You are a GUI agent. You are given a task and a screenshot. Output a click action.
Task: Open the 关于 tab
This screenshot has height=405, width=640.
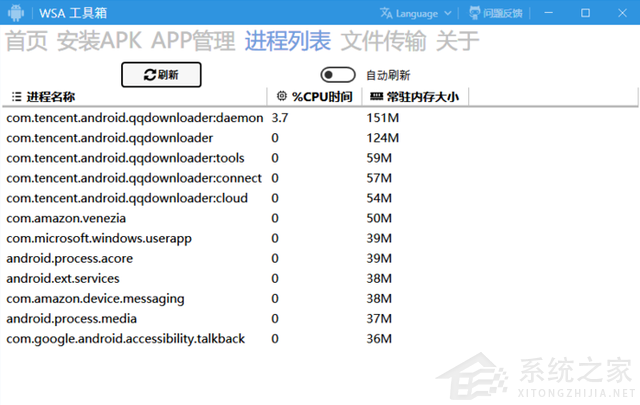coord(457,42)
